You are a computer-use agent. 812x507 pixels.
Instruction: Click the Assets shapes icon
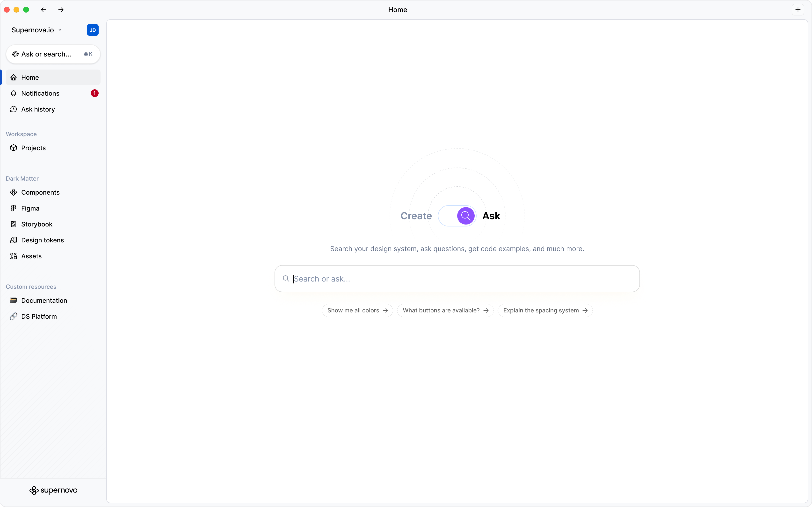pyautogui.click(x=14, y=256)
